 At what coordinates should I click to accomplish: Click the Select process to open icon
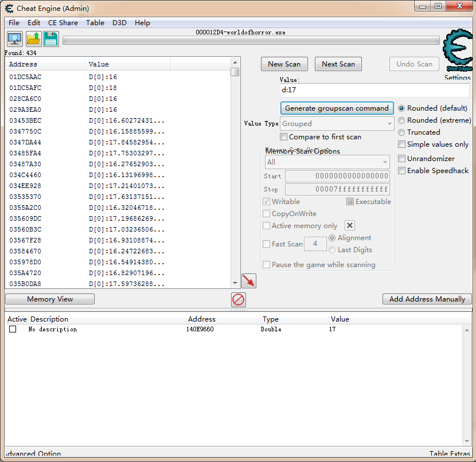pos(15,39)
